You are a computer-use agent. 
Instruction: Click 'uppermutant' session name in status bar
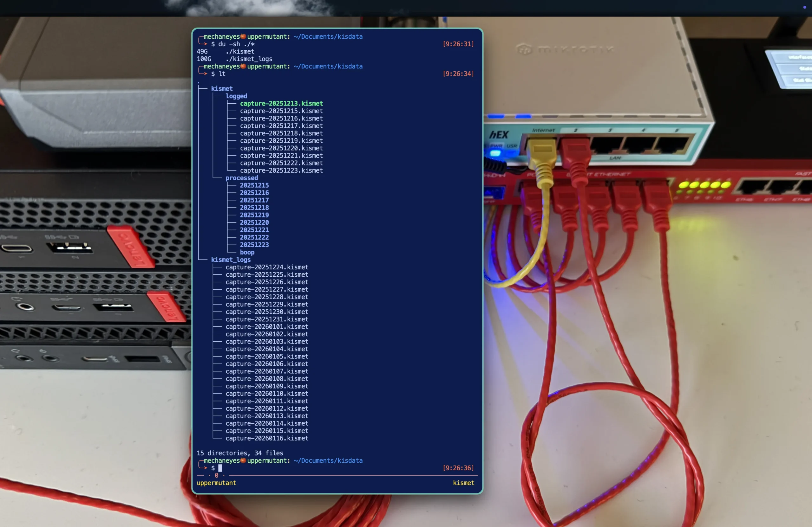click(216, 483)
